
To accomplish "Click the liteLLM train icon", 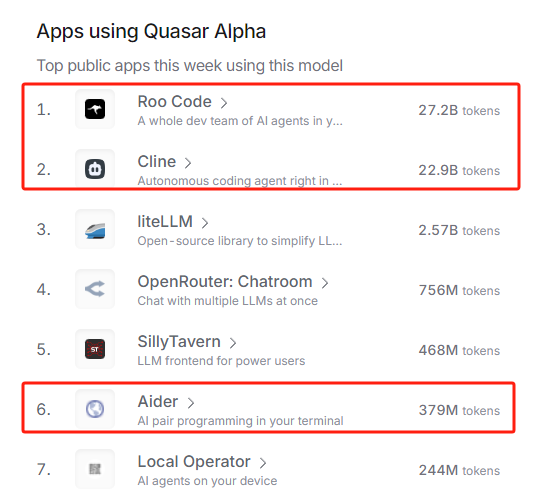I will (x=95, y=229).
